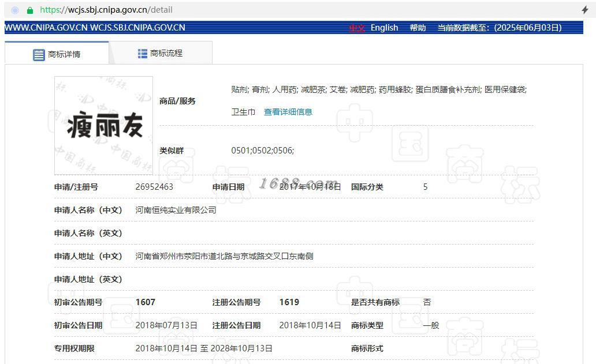Image resolution: width=596 pixels, height=364 pixels.
Task: Click preliminary announcement issue 1607
Action: (x=145, y=302)
